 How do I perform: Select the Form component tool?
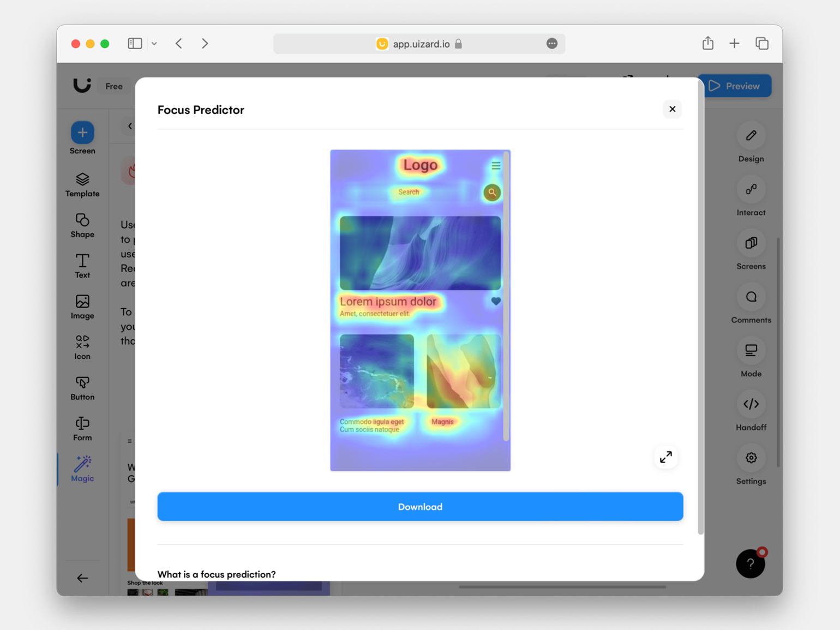[x=82, y=429]
